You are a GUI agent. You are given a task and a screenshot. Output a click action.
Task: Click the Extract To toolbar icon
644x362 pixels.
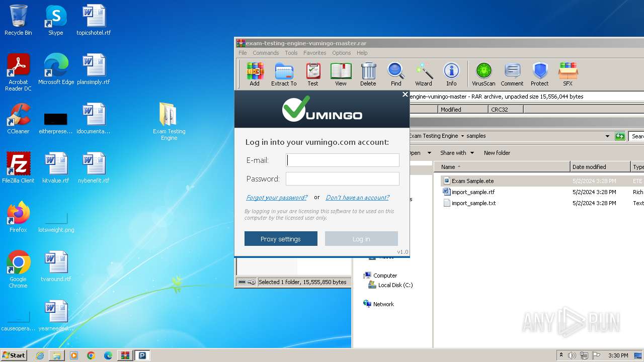click(x=284, y=74)
